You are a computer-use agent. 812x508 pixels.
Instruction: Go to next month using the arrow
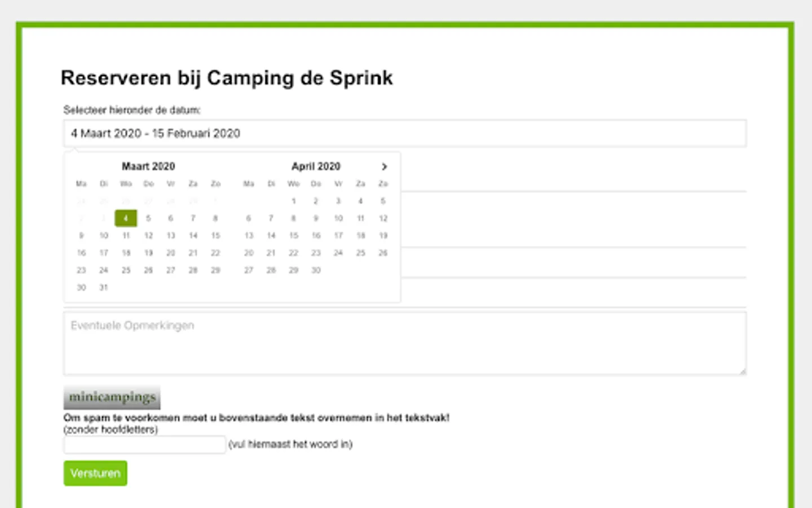384,167
